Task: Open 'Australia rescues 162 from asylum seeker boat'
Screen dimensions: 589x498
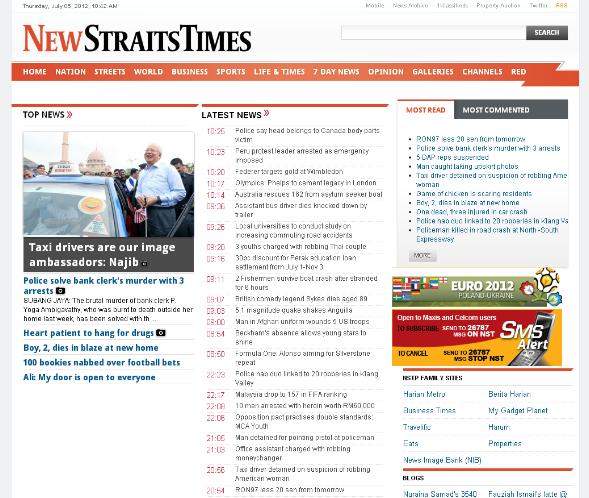Action: [x=308, y=194]
